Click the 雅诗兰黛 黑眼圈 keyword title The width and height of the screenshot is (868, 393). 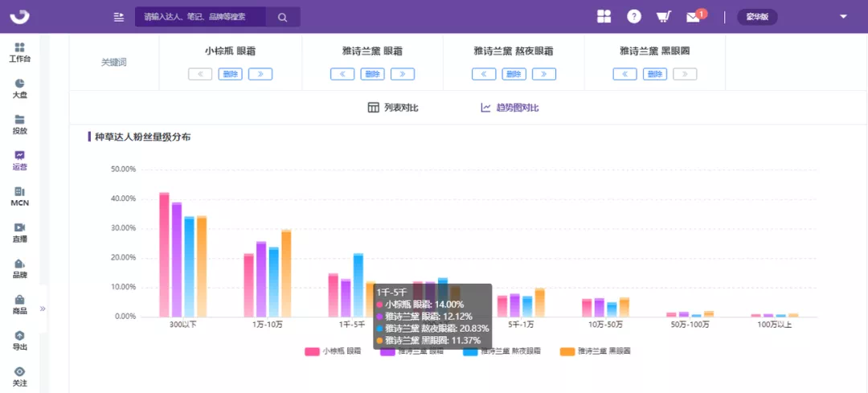(655, 51)
